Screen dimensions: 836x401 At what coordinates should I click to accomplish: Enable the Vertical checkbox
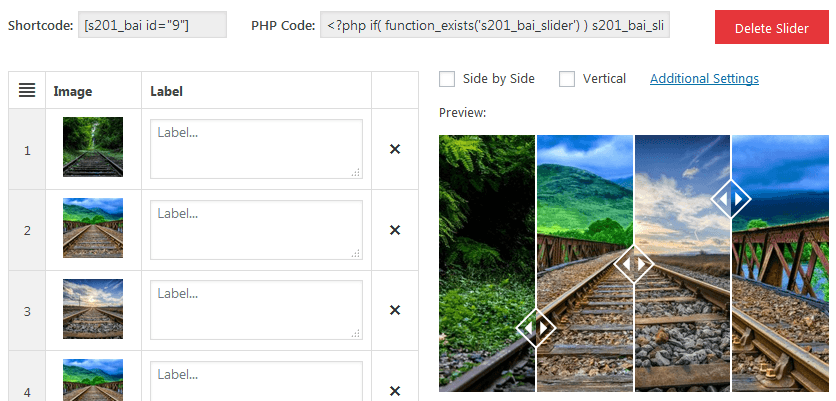[x=567, y=79]
